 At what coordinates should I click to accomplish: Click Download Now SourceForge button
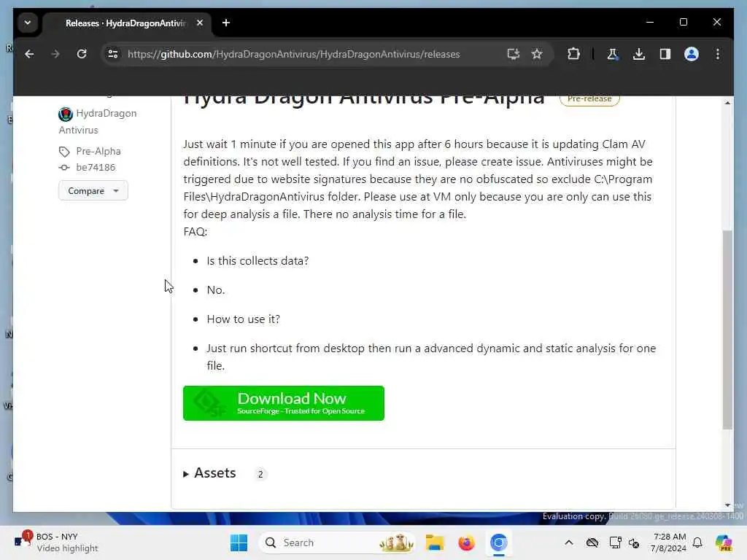click(284, 403)
